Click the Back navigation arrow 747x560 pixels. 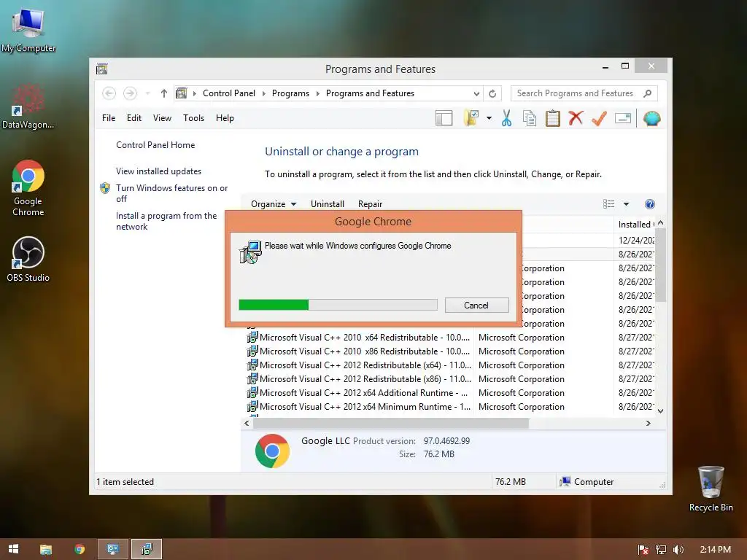pyautogui.click(x=109, y=93)
